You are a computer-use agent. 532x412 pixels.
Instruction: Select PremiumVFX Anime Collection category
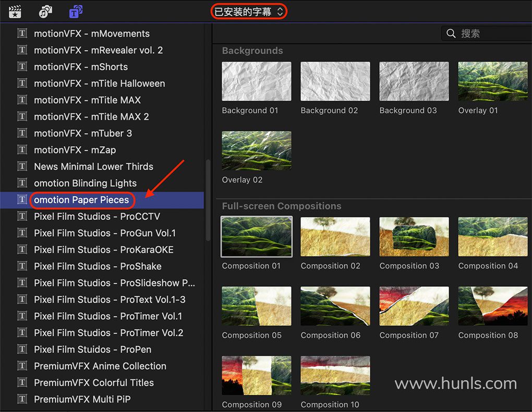(x=102, y=366)
